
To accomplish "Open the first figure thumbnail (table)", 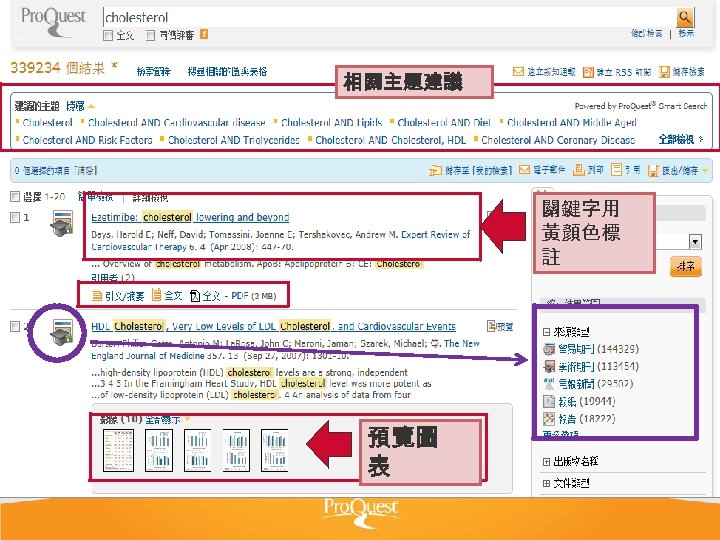I will pyautogui.click(x=118, y=450).
